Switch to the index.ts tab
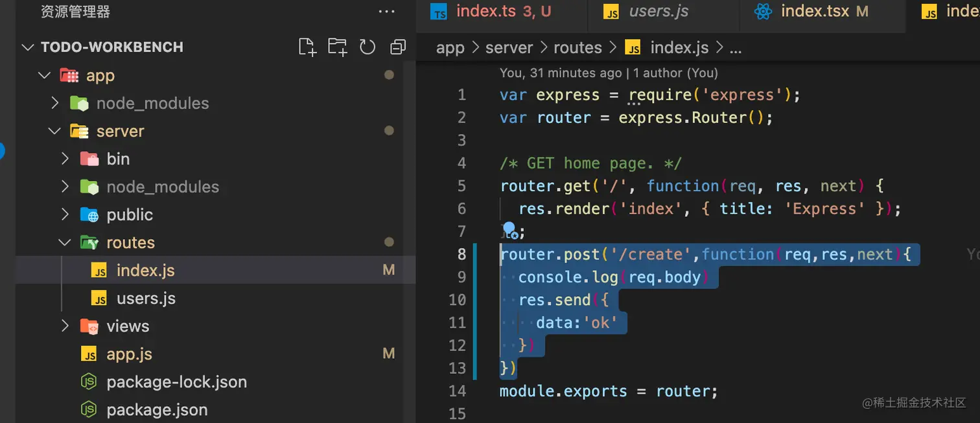This screenshot has height=423, width=980. 503,11
